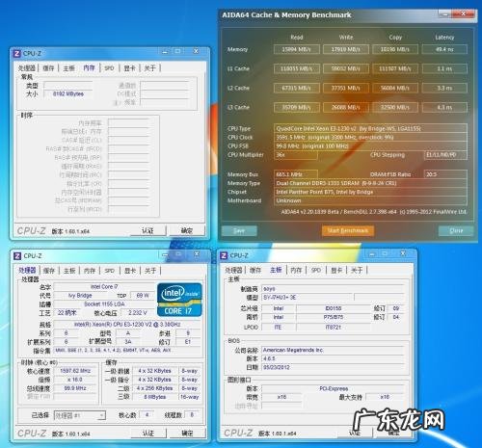Click the Memory Latency result field in AIDA64
Viewport: 482px width, 448px height.
coord(444,49)
